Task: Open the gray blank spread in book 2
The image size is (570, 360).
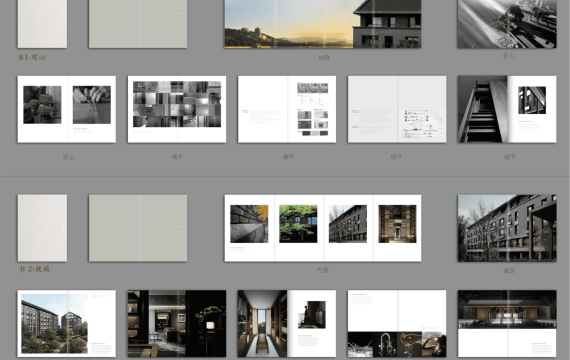Action: (x=138, y=228)
